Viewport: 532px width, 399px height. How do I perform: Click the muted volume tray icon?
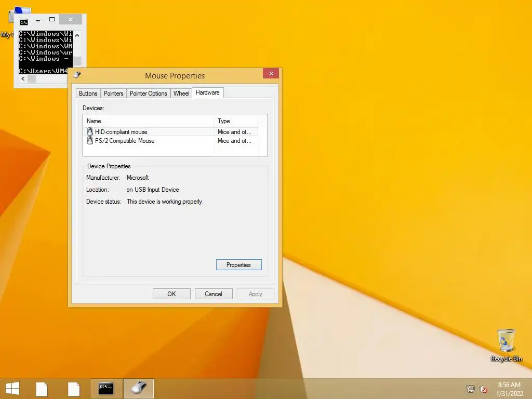click(x=483, y=389)
